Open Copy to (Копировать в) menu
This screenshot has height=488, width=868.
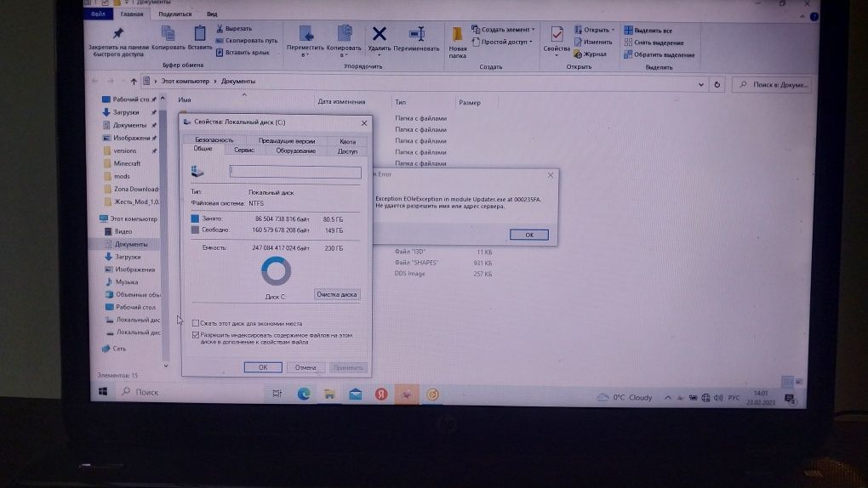pyautogui.click(x=344, y=41)
